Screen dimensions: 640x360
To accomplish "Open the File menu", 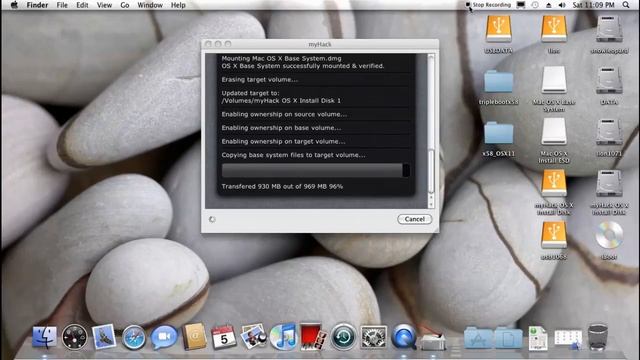I will point(62,5).
